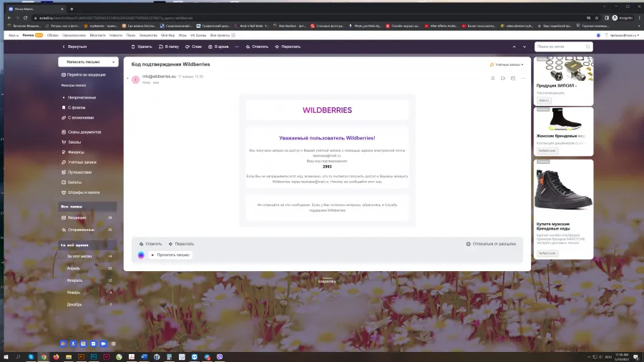Viewport: 644px width, 362px height.
Task: Select Входящие folder in the sidebar
Action: click(x=87, y=218)
